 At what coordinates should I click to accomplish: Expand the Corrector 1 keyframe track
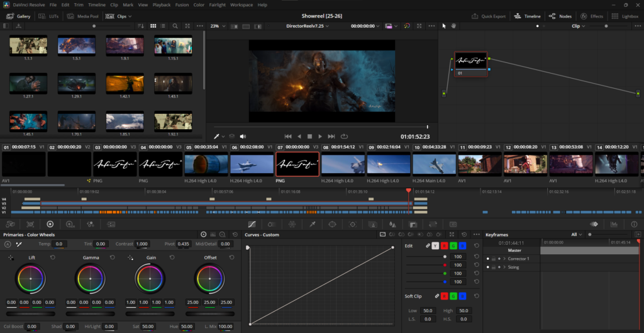(504, 259)
